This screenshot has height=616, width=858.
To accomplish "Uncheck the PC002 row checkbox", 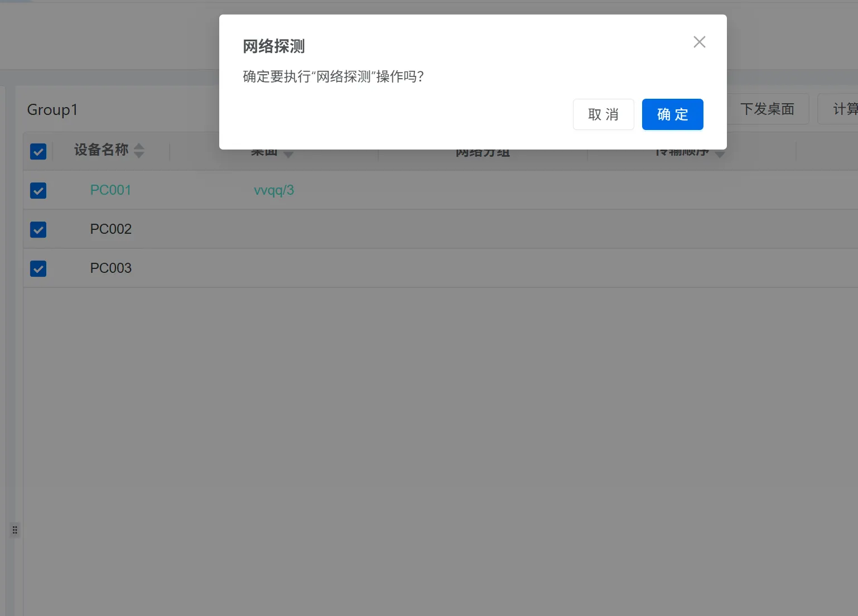I will 38,229.
